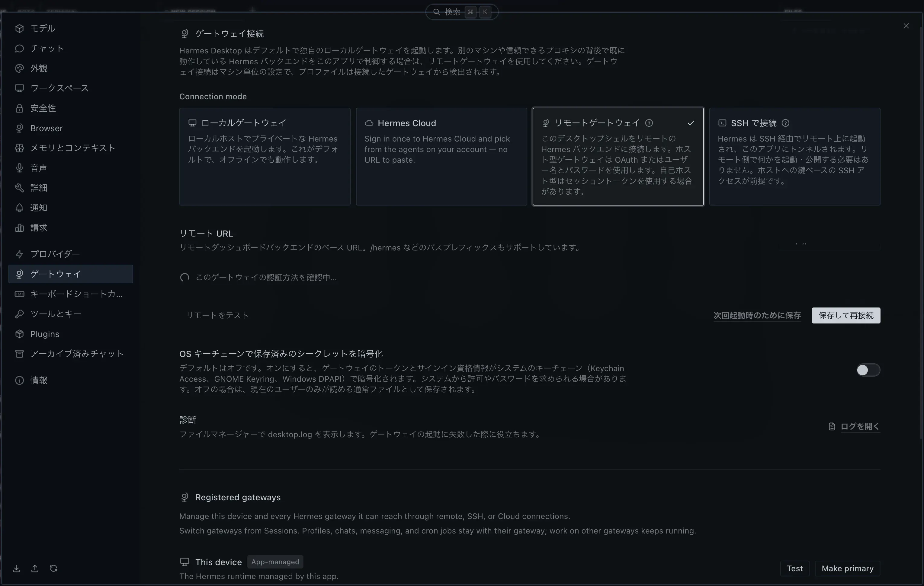Click the help icon beside SSH で接続
Viewport: 924px width, 586px height.
(x=785, y=123)
